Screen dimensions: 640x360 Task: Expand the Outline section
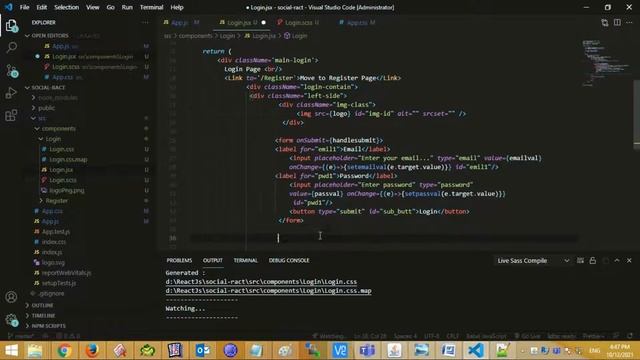tap(42, 305)
